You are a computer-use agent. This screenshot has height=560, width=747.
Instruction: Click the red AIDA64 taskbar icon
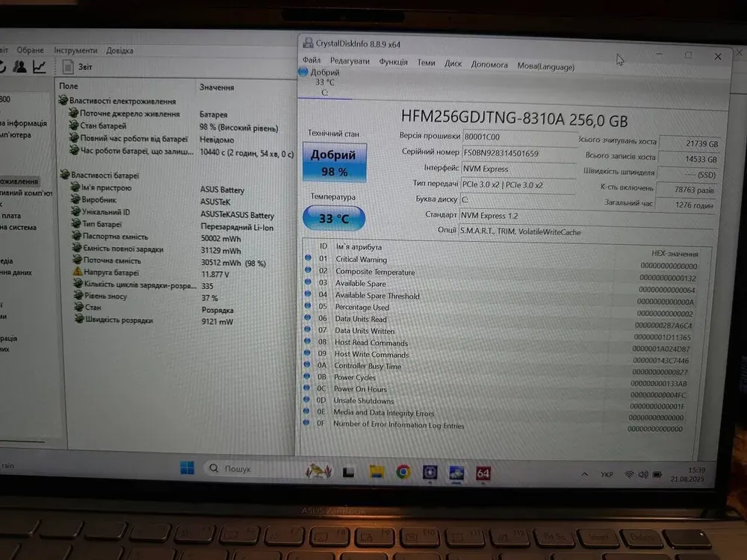[x=483, y=473]
